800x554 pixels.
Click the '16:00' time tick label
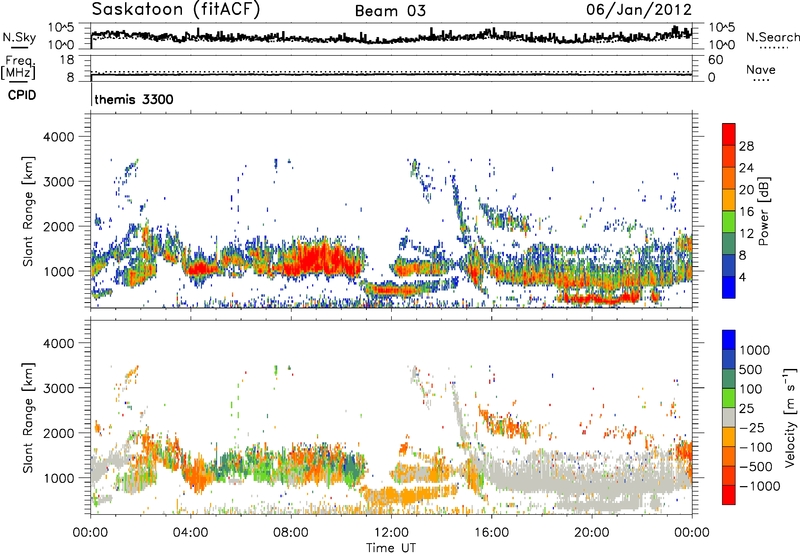(x=491, y=533)
